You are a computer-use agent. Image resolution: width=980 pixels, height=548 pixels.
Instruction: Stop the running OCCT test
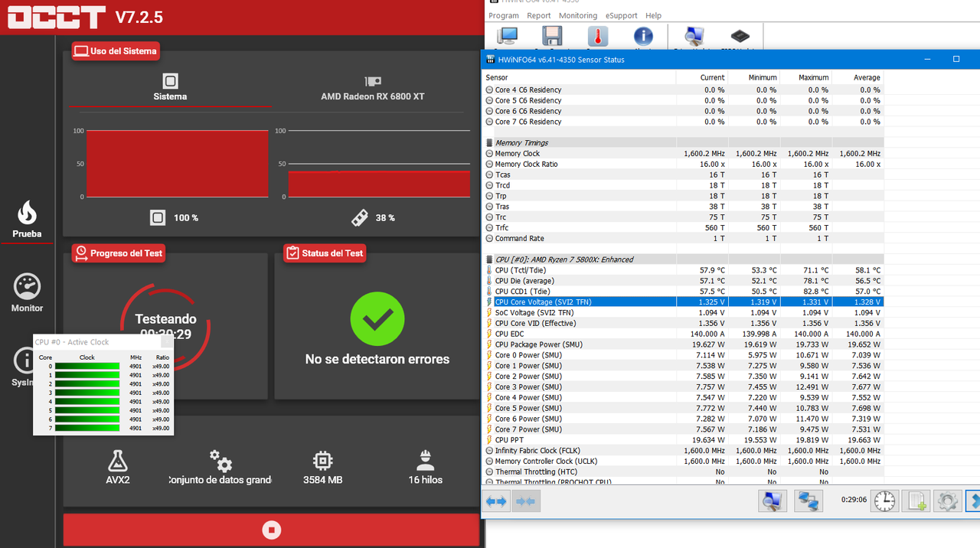272,530
